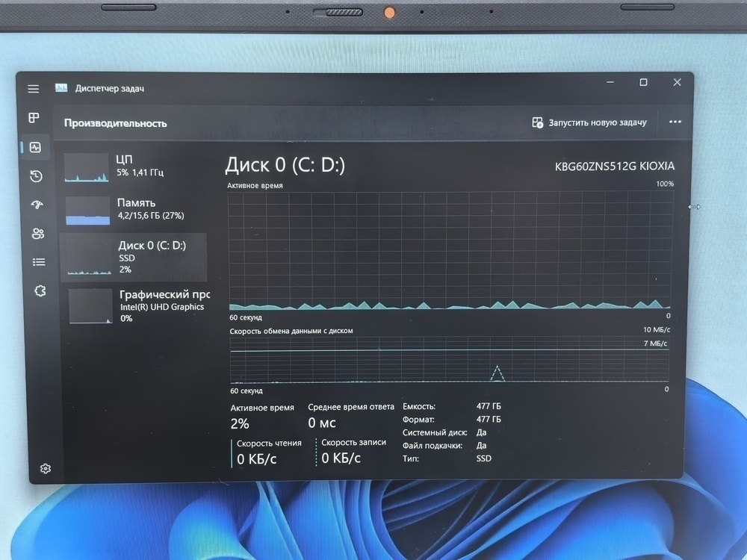Click 'Скорость обмена данными с диском' label
Screen dimensions: 747x560
pos(291,331)
